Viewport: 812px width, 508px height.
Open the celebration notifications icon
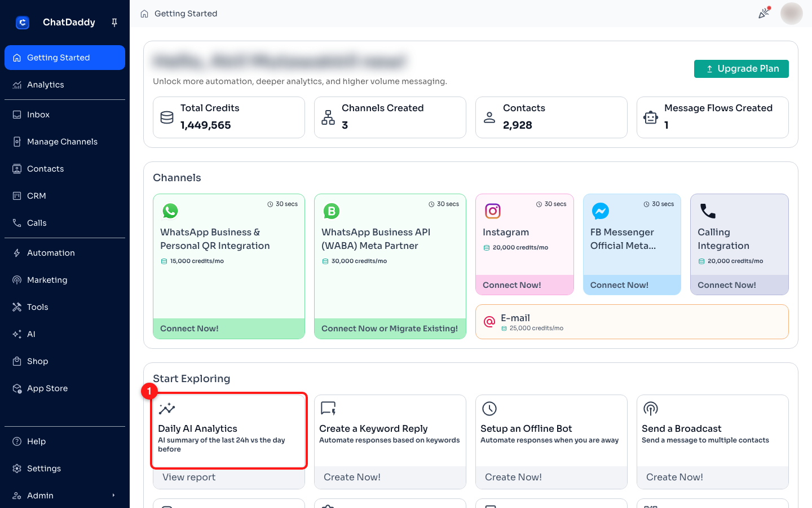click(x=764, y=13)
